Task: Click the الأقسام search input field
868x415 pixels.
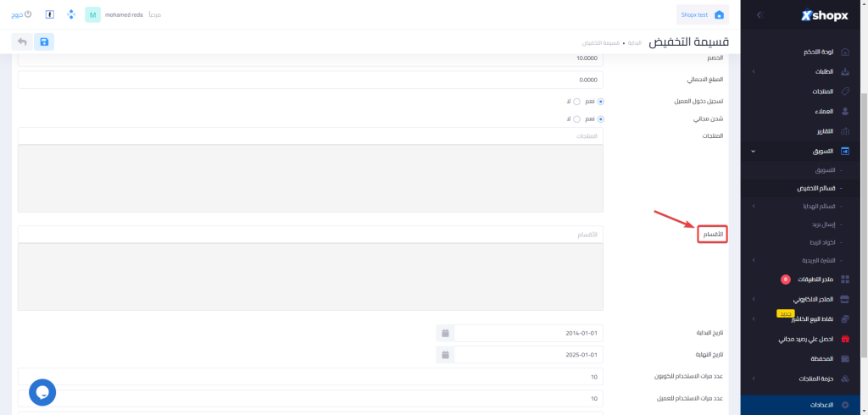Action: coord(310,234)
